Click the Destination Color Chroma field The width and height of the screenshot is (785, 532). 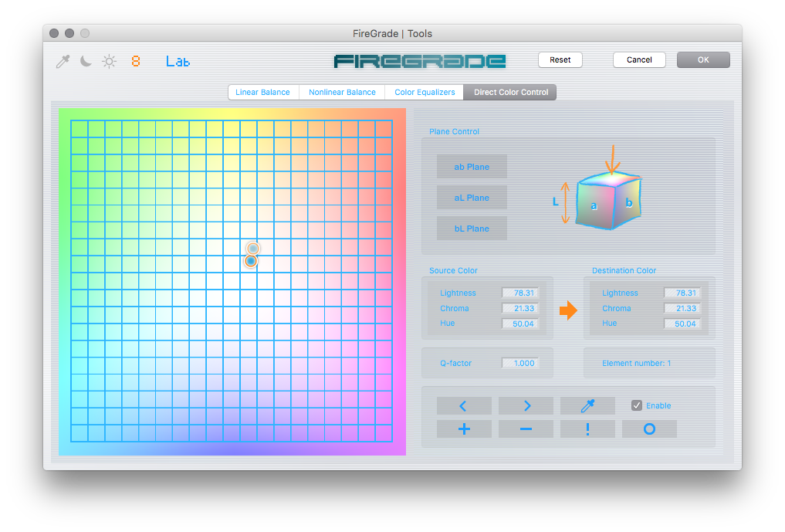coord(682,308)
